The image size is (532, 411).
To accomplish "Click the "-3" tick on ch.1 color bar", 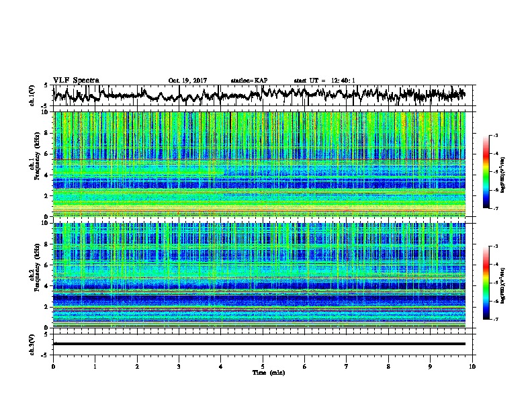I will coord(495,136).
